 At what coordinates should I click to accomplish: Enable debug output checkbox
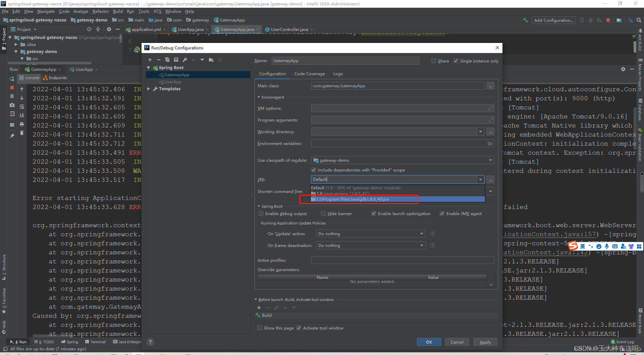pyautogui.click(x=261, y=214)
